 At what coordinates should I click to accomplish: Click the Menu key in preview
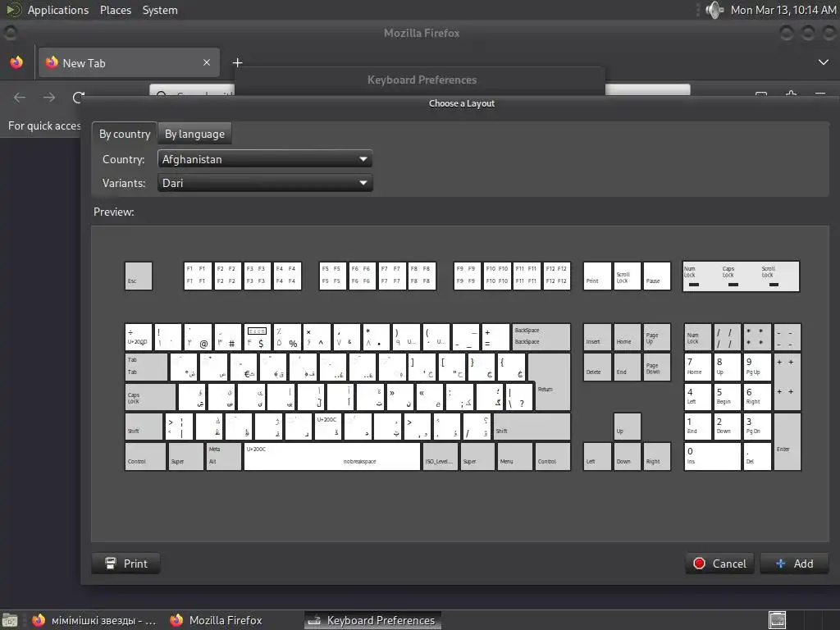(x=515, y=456)
